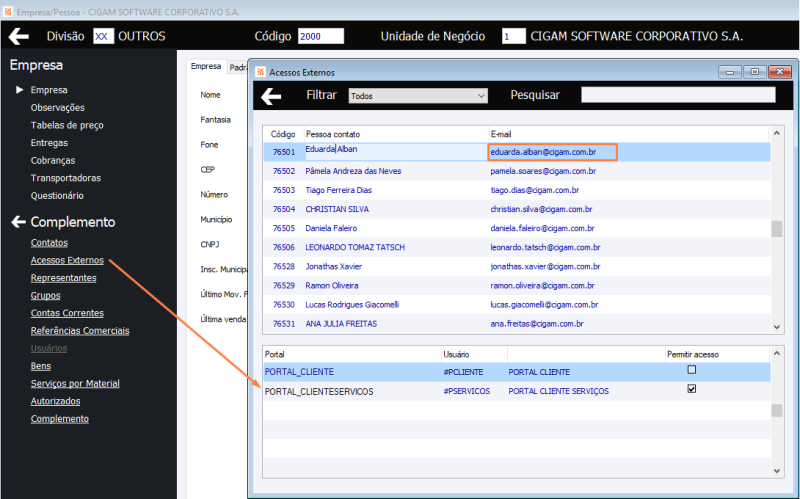Open the Filtrar dropdown showing Todos
Viewport: 800px width, 499px height.
click(418, 96)
